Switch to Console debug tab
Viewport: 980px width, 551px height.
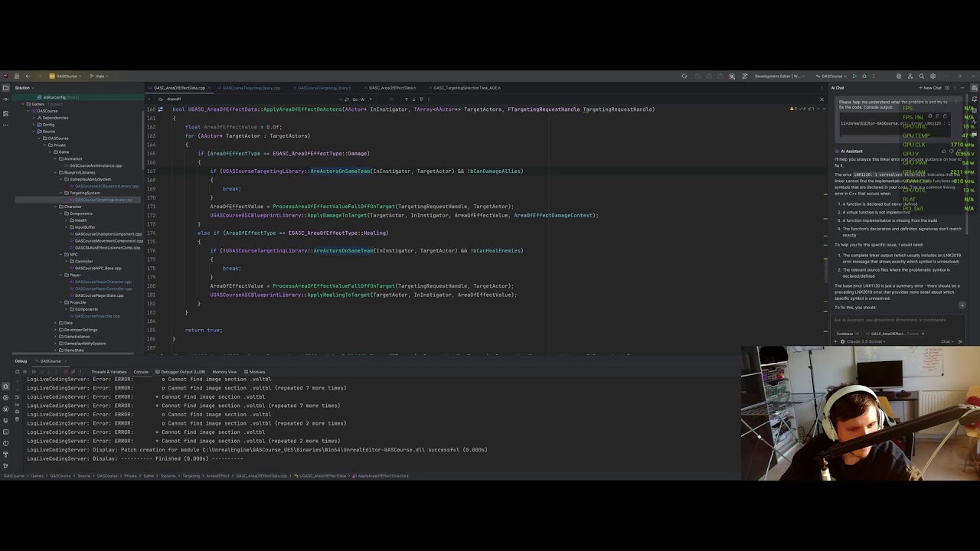tap(141, 372)
